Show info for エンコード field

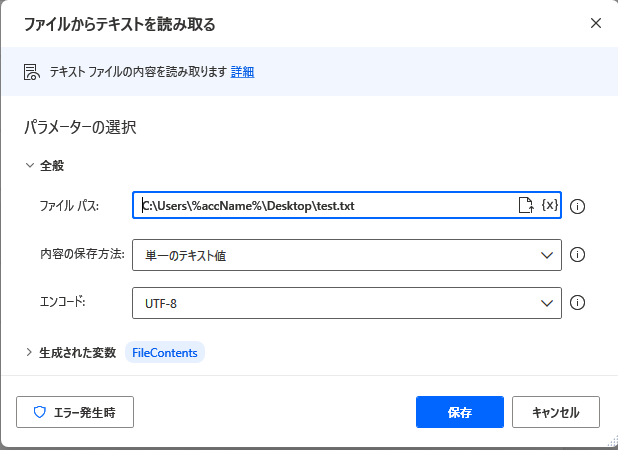[577, 303]
